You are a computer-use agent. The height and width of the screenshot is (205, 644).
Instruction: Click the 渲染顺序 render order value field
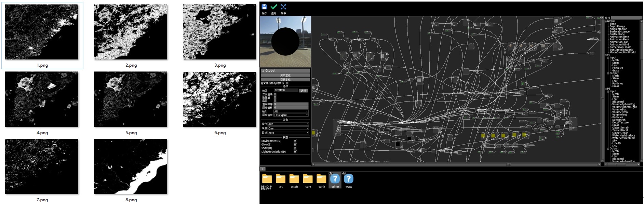tap(291, 104)
